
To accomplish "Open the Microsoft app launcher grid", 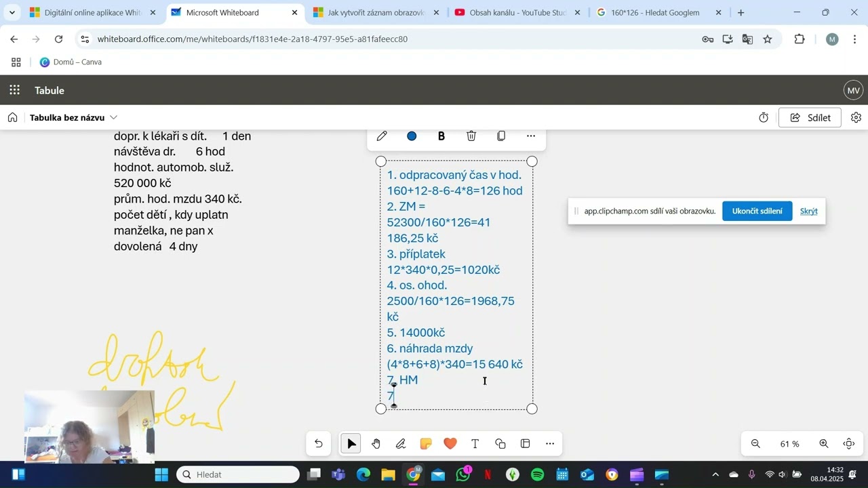I will (15, 90).
